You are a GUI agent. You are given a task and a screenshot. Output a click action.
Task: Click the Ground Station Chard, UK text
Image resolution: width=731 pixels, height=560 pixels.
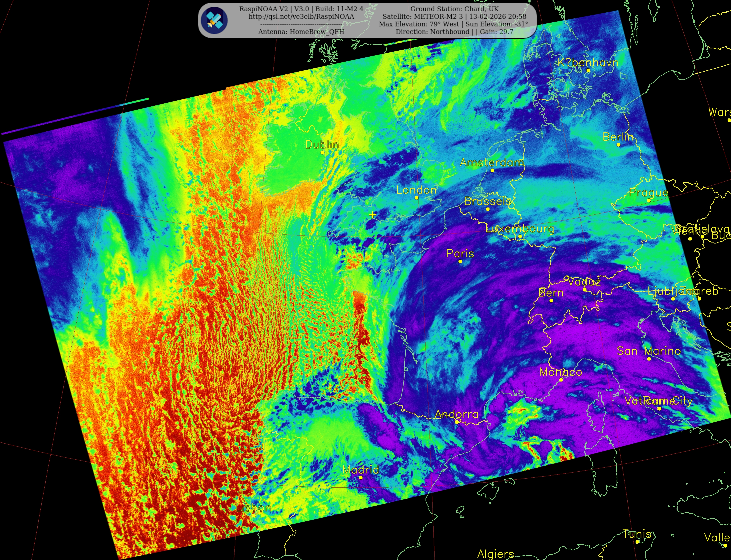point(454,9)
